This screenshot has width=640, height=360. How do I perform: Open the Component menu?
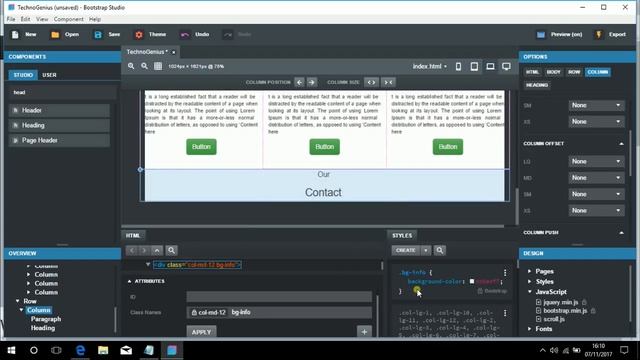(x=69, y=19)
